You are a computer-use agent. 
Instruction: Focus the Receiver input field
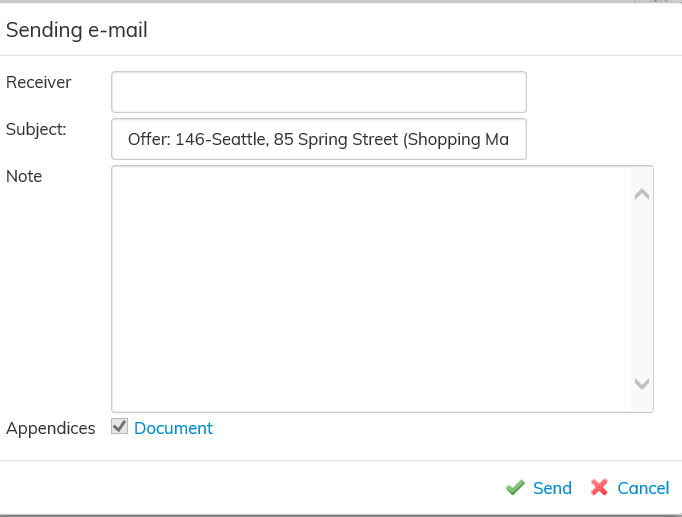[318, 92]
